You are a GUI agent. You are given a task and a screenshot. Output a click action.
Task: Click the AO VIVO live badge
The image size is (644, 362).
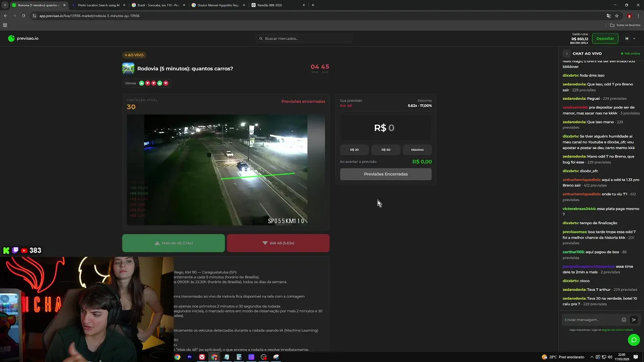134,55
